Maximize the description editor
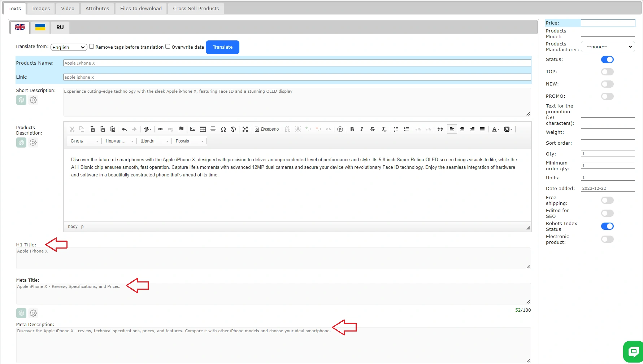The image size is (643, 364). click(245, 129)
